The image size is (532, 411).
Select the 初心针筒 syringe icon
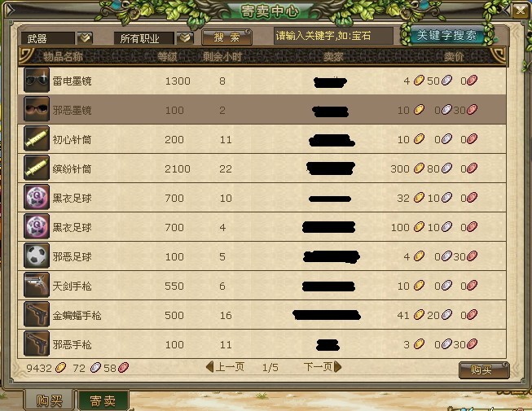pos(37,138)
